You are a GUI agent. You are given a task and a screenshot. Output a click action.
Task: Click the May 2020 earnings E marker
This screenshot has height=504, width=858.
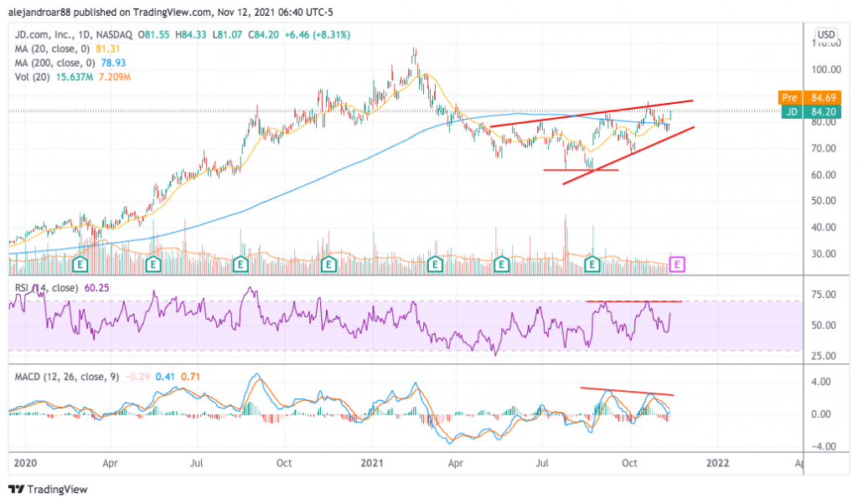click(153, 265)
